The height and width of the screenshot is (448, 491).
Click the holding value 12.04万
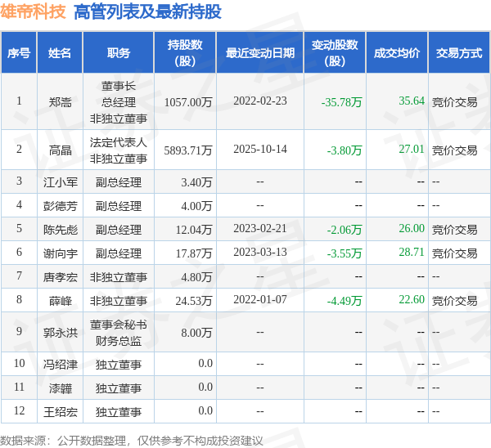point(194,230)
